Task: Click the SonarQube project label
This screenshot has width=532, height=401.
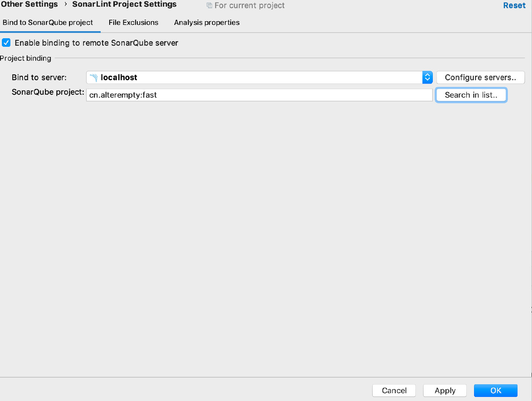Action: pyautogui.click(x=48, y=92)
